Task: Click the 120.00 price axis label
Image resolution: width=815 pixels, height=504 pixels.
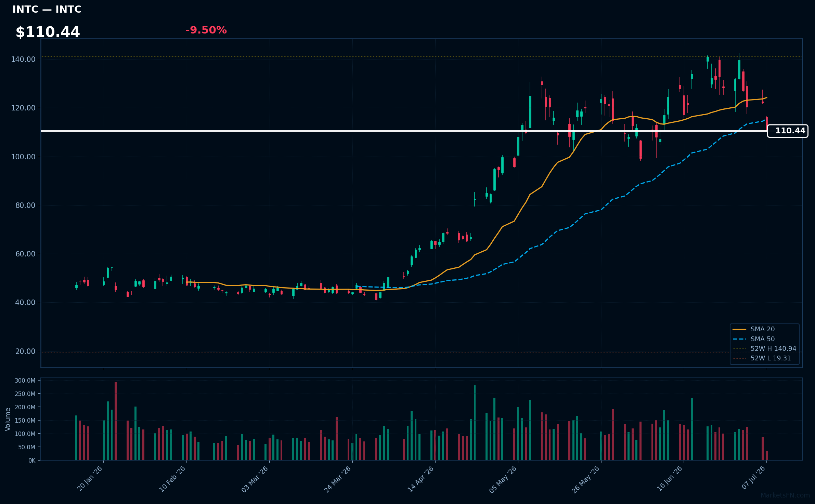Action: [x=23, y=108]
